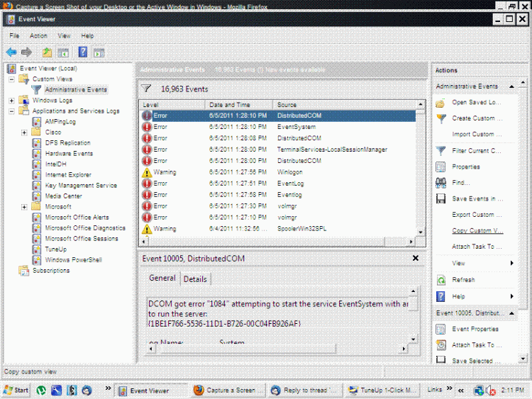Click the Windows Start button
The width and height of the screenshot is (532, 399).
16,390
